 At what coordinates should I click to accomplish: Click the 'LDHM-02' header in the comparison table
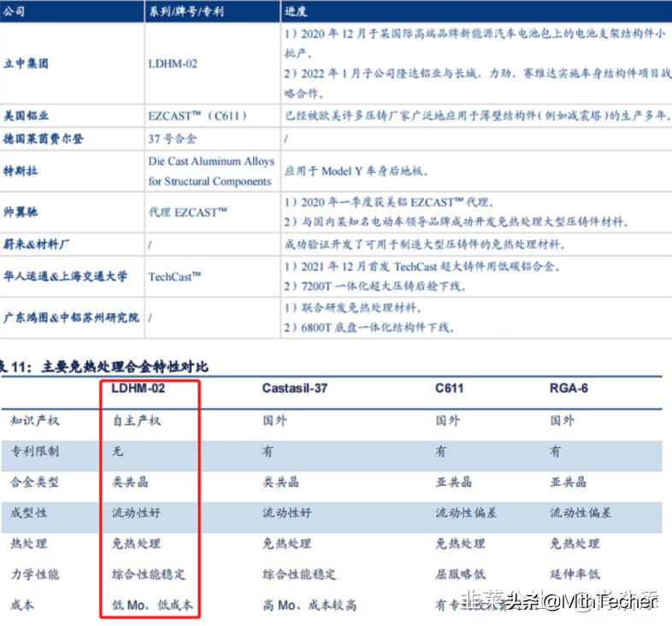coord(138,388)
